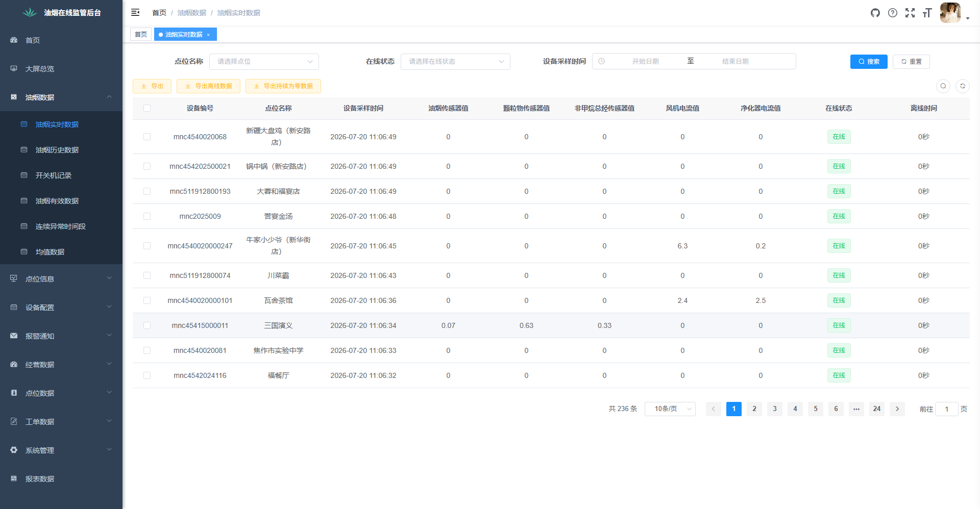Close the 油烟实时数据 tab

208,35
